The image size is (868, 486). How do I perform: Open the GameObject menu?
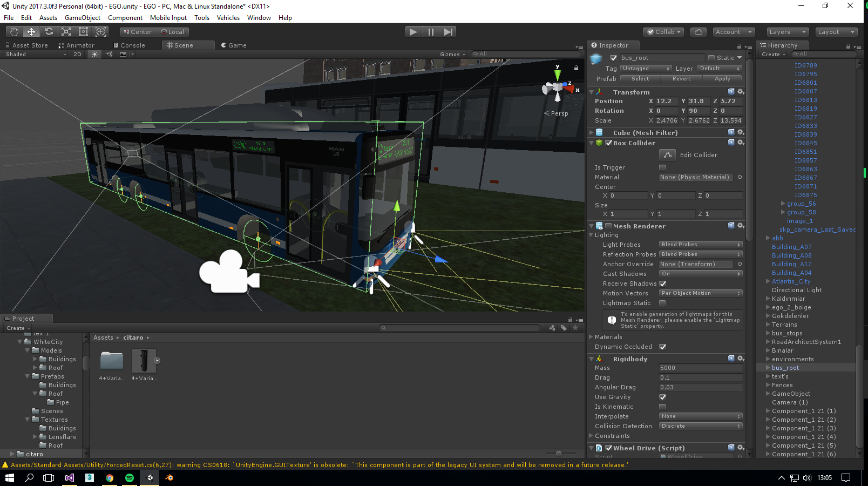point(83,18)
